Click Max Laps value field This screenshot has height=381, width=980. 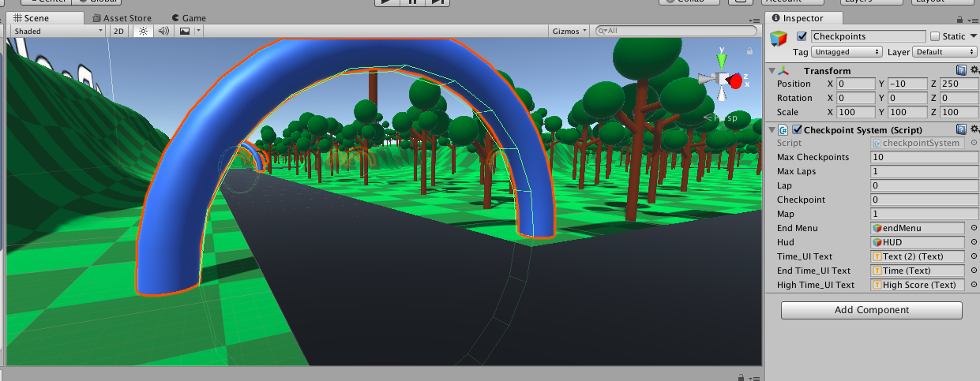point(925,171)
